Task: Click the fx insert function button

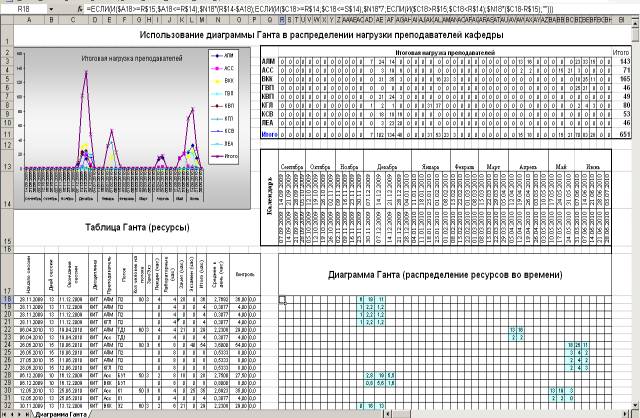Action: coord(80,9)
